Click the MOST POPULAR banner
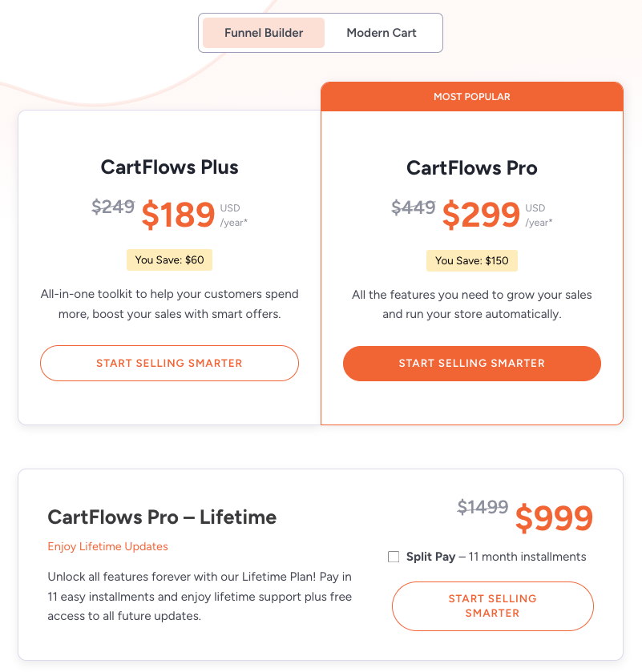 pyautogui.click(x=471, y=96)
